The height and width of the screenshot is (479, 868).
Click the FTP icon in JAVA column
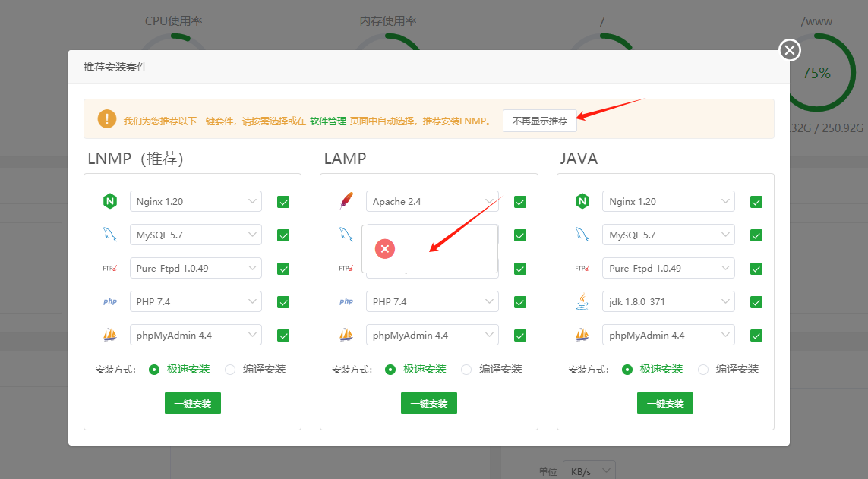582,268
